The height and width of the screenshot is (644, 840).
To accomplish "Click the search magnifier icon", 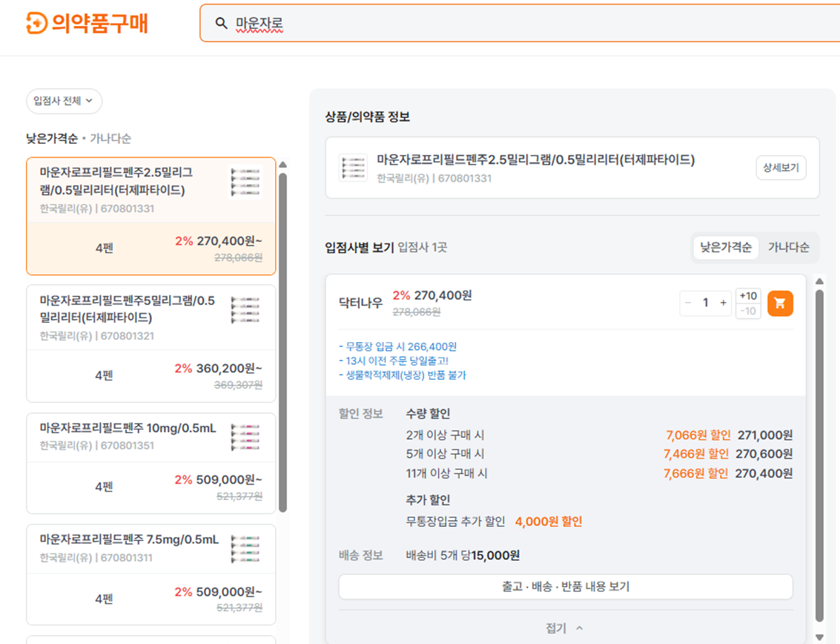I will [x=221, y=23].
